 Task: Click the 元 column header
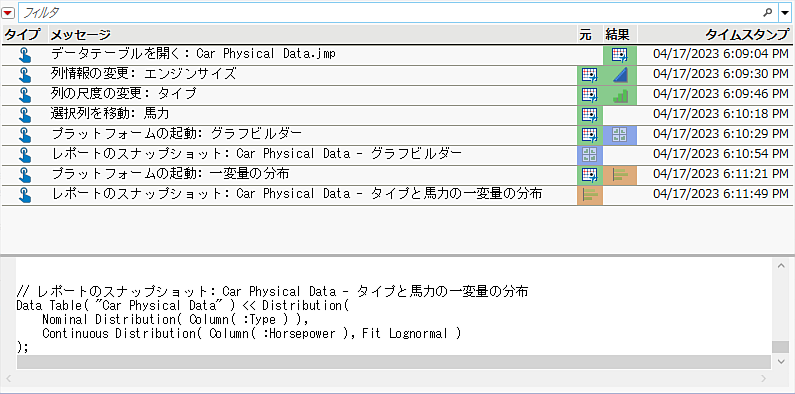[585, 34]
